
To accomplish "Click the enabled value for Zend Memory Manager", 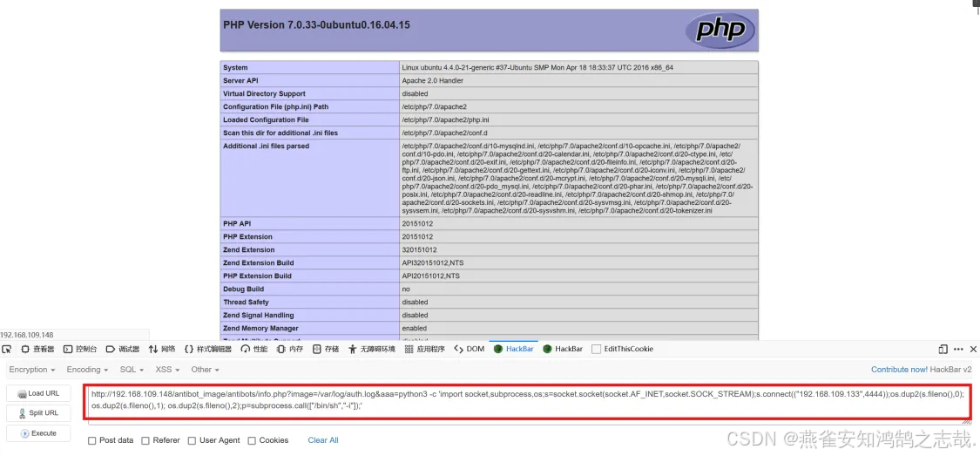I will 415,329.
